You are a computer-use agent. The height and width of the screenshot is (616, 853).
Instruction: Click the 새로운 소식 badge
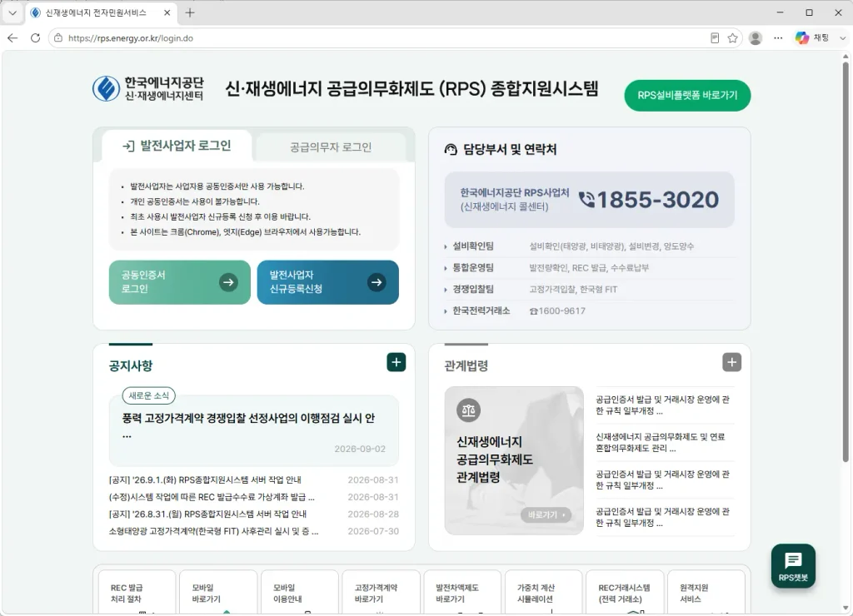[x=148, y=395]
